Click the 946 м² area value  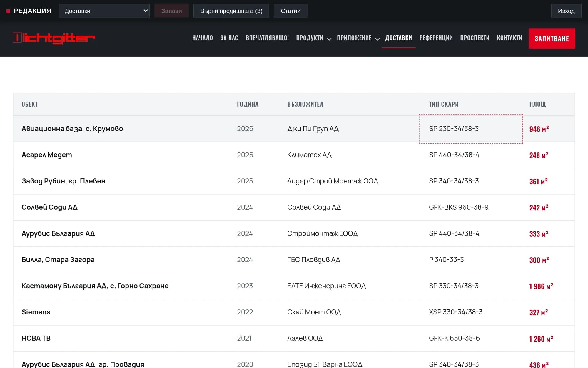point(539,129)
